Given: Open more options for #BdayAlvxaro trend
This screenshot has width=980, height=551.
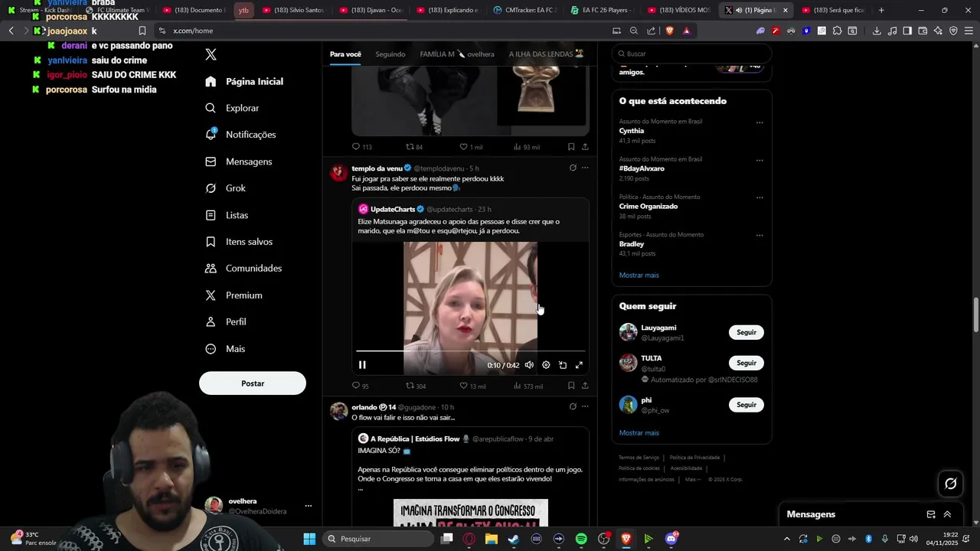Looking at the screenshot, I should point(759,161).
